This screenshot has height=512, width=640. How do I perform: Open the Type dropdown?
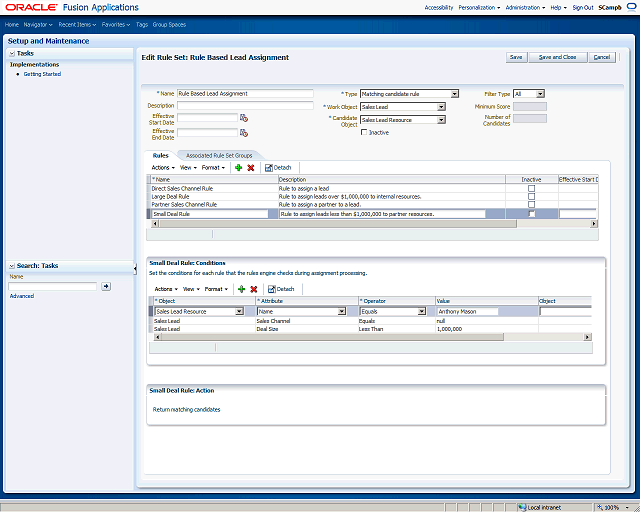click(x=454, y=94)
